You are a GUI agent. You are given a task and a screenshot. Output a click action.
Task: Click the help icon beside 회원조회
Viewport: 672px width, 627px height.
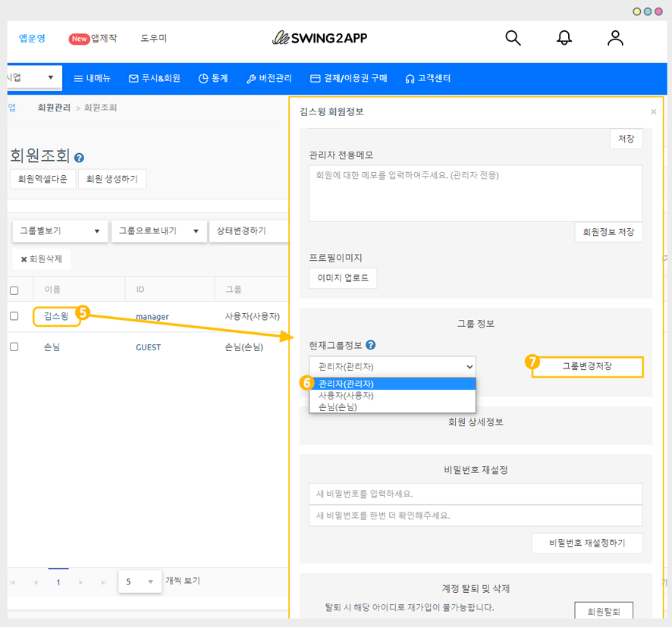click(79, 158)
